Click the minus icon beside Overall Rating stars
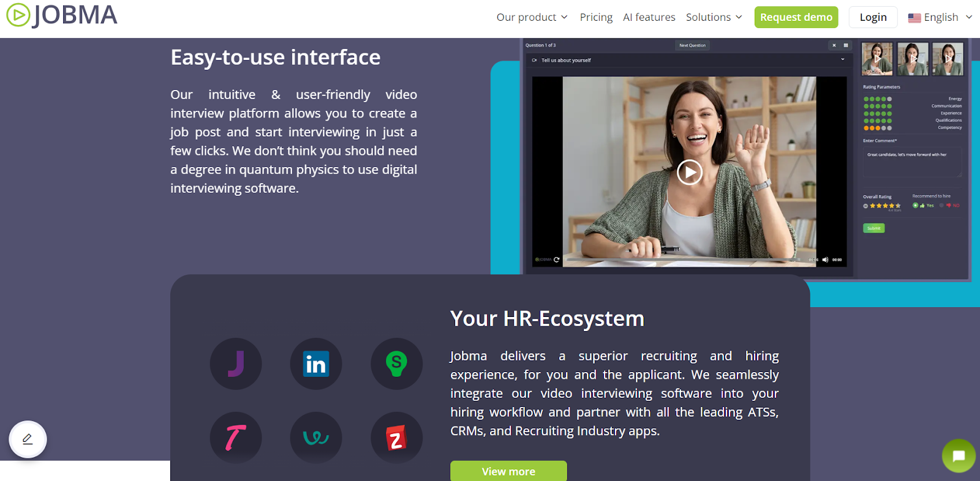980x481 pixels. click(865, 206)
